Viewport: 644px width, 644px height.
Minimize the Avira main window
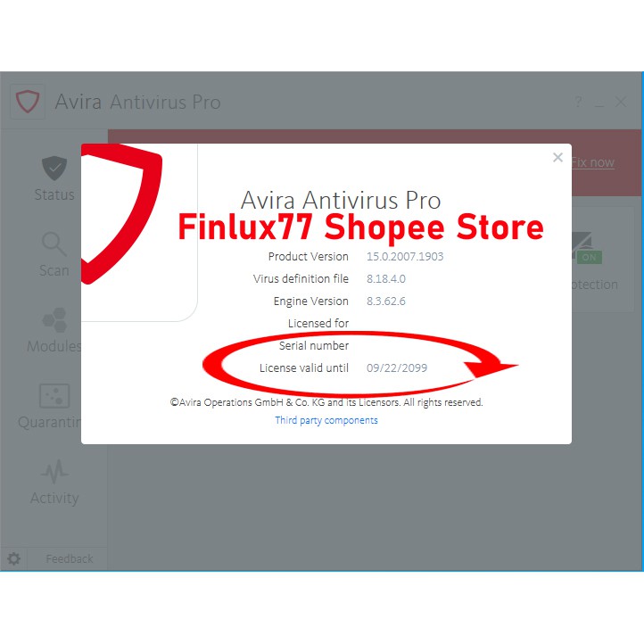tap(599, 103)
